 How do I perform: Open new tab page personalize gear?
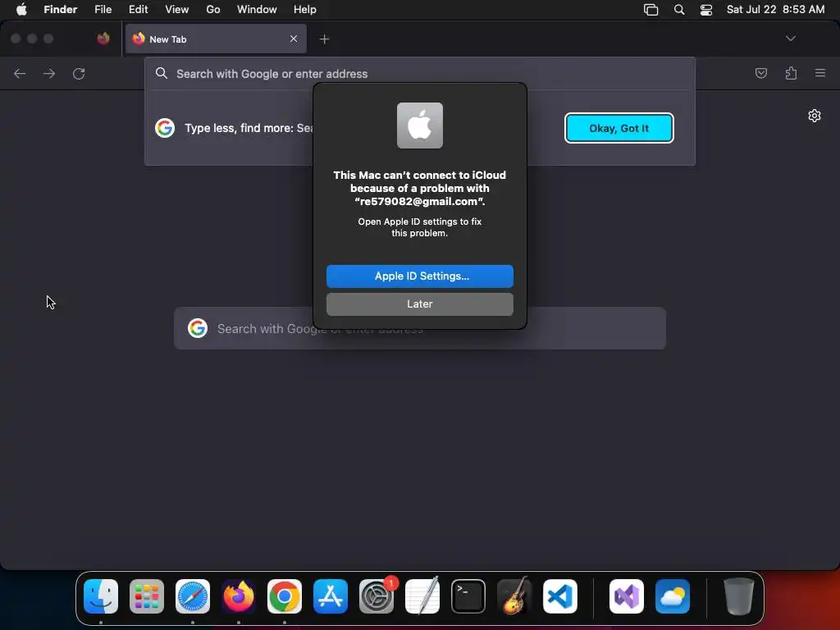(x=815, y=116)
